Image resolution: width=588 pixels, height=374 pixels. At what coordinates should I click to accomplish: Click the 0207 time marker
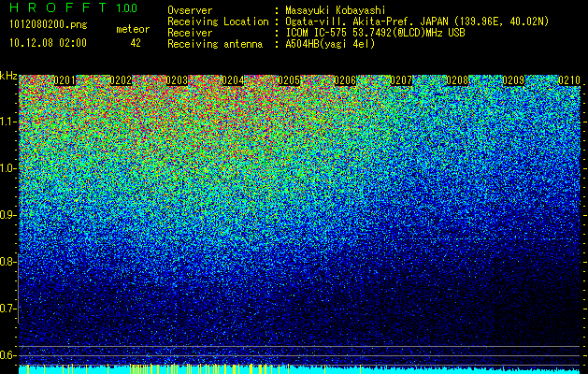[401, 80]
